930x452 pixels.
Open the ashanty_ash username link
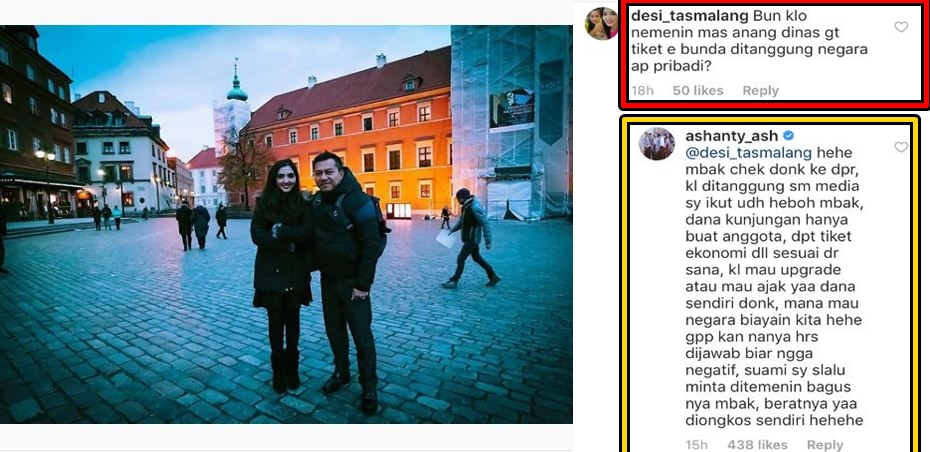tap(731, 136)
